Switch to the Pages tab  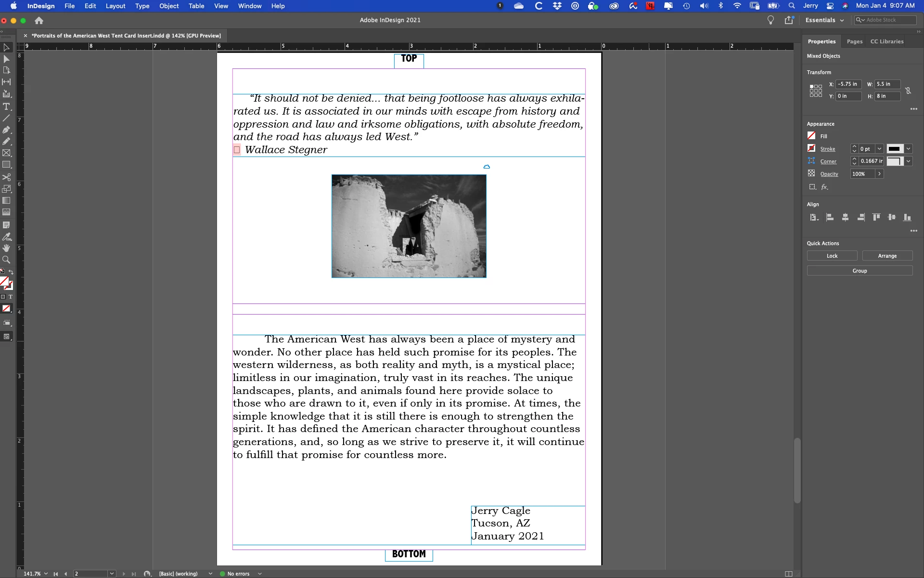[x=854, y=41]
